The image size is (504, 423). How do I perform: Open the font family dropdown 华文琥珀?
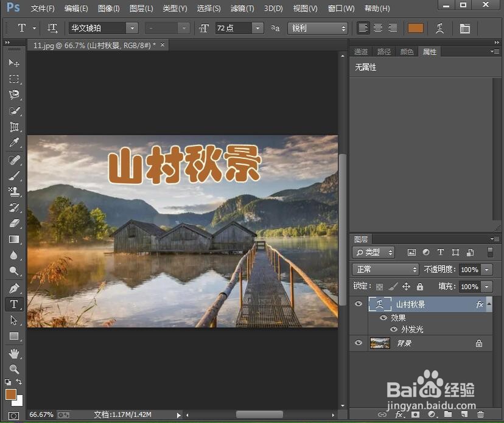[132, 28]
